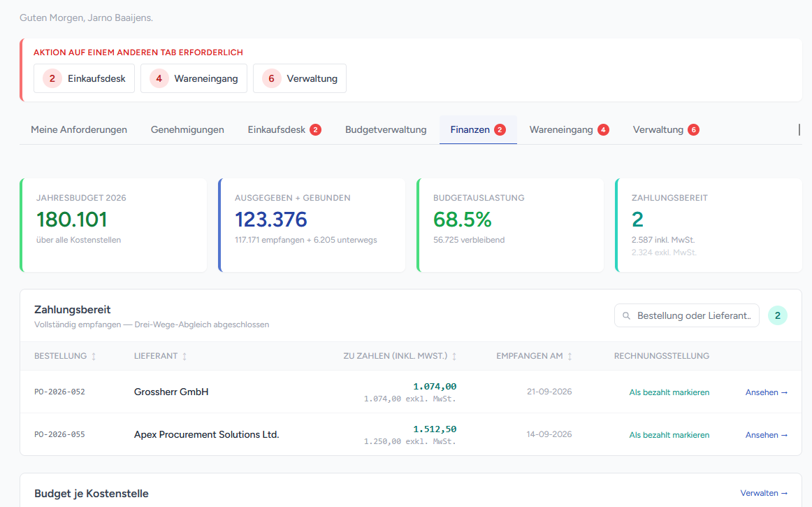The height and width of the screenshot is (507, 812).
Task: Click 1.250,00 exkl. MwSt. text
Action: [x=409, y=442]
